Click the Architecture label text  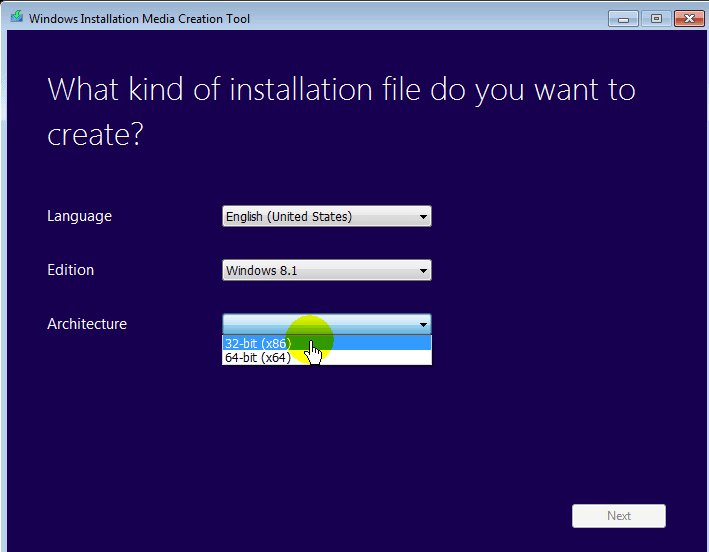87,324
